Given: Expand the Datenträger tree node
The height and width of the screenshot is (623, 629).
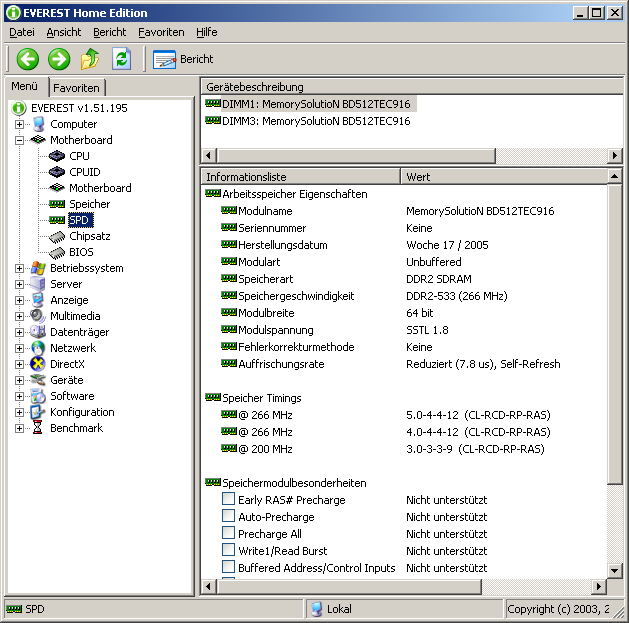Looking at the screenshot, I should coord(19,333).
